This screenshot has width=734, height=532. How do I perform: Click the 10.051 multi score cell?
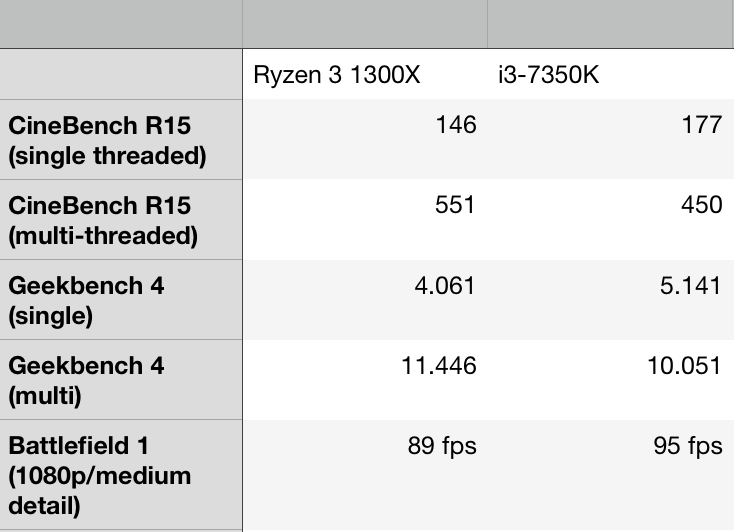tap(610, 380)
